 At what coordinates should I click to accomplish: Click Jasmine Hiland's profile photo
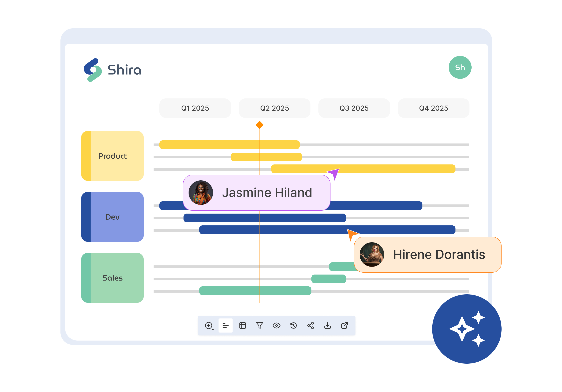coord(201,193)
